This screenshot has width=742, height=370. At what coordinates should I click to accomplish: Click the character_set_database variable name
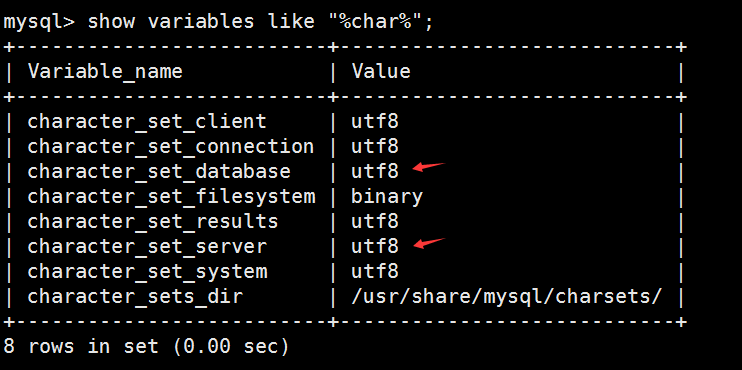[x=159, y=172]
